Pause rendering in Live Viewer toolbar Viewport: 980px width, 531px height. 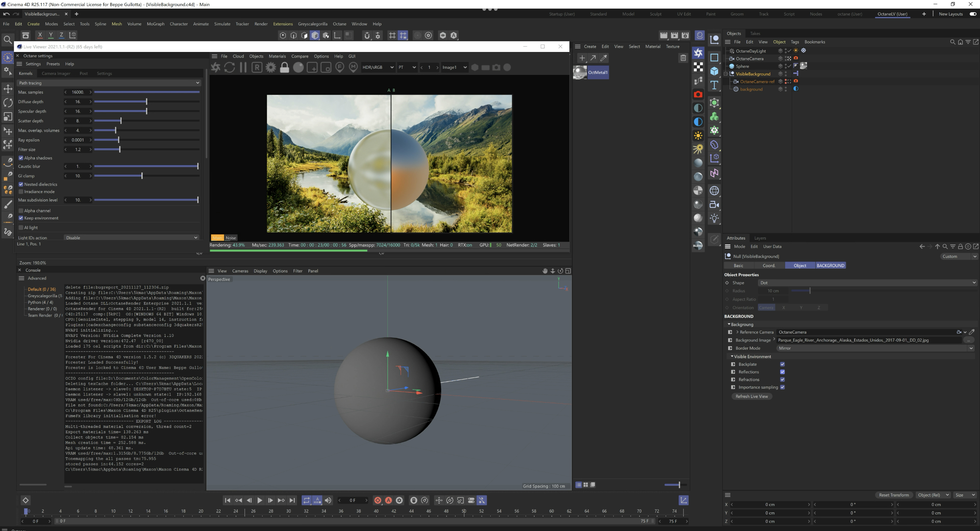243,67
